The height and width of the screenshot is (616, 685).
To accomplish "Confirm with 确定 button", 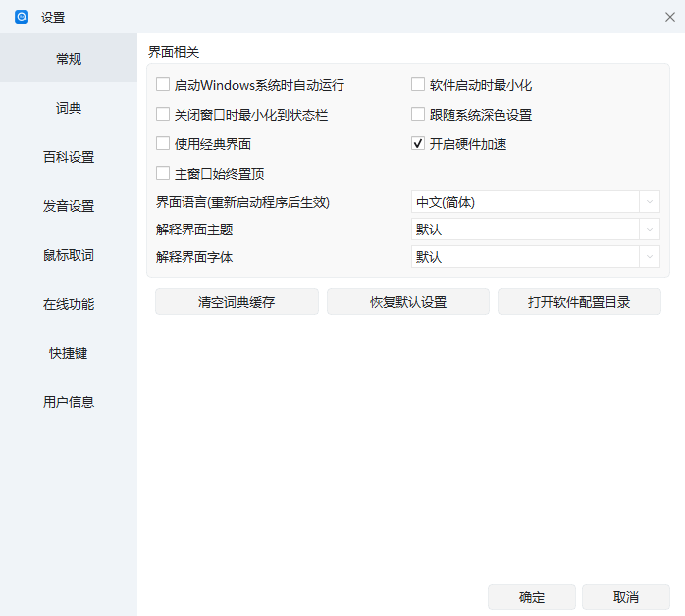I will tap(532, 596).
